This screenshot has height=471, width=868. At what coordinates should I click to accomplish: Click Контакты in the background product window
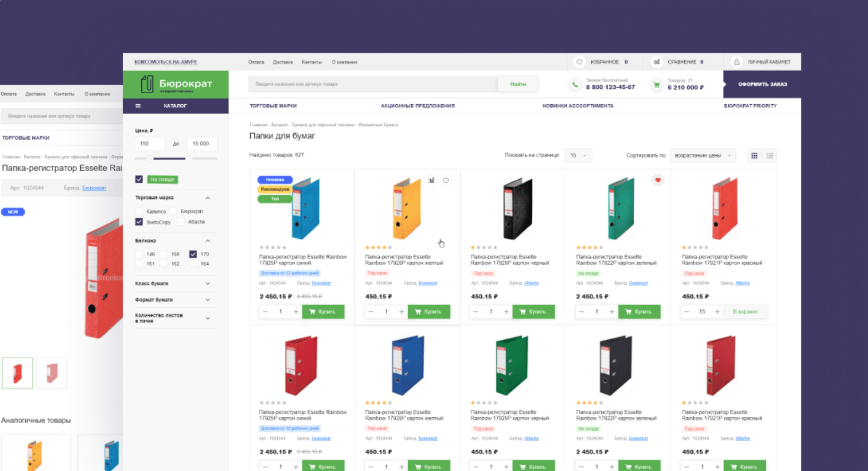64,94
